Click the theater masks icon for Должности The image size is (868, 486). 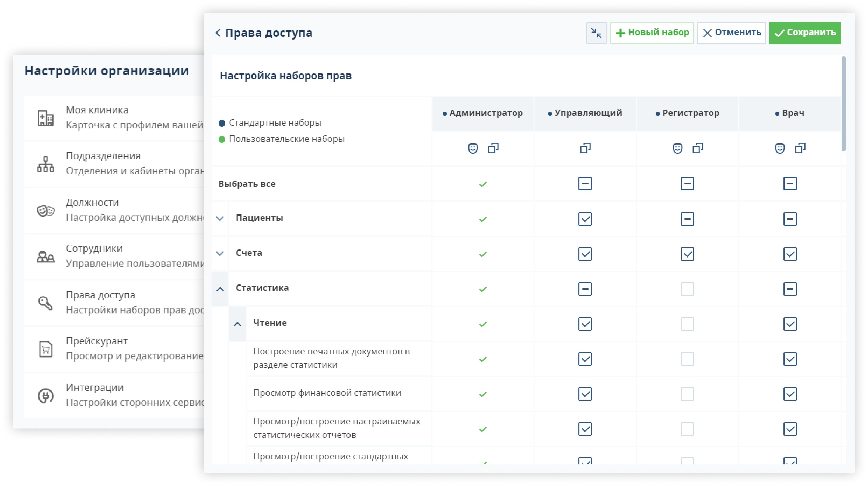[45, 210]
